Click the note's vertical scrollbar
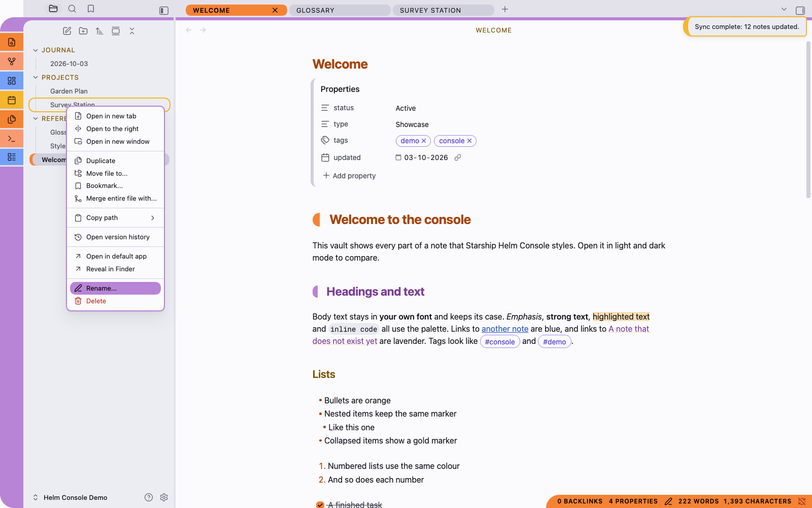The width and height of the screenshot is (812, 508). coord(808,119)
